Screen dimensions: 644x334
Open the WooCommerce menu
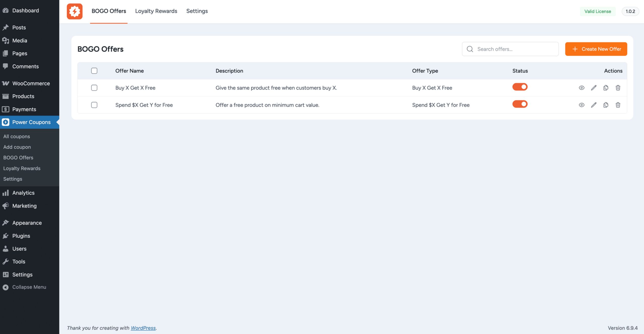[29, 83]
